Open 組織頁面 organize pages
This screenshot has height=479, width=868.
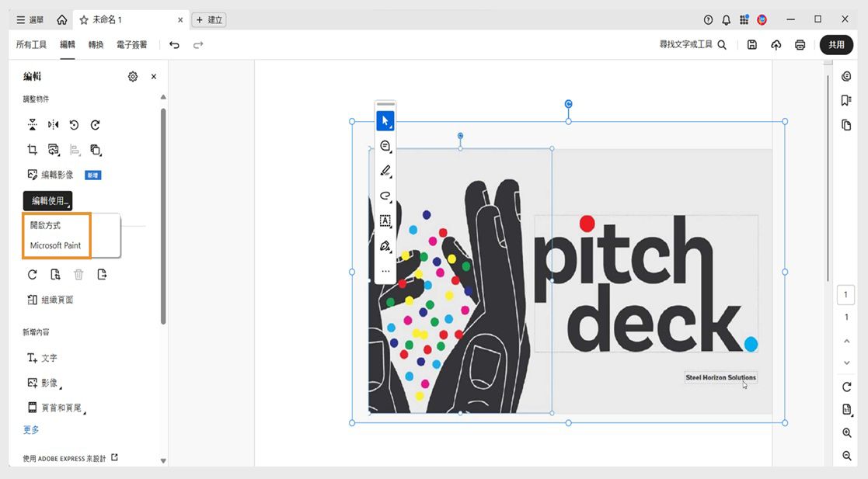point(51,300)
